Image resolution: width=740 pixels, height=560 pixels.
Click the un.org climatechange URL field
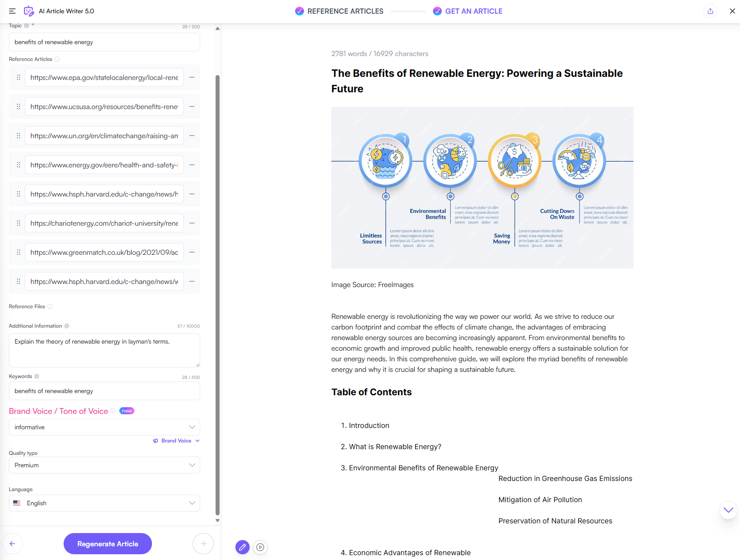pyautogui.click(x=104, y=136)
